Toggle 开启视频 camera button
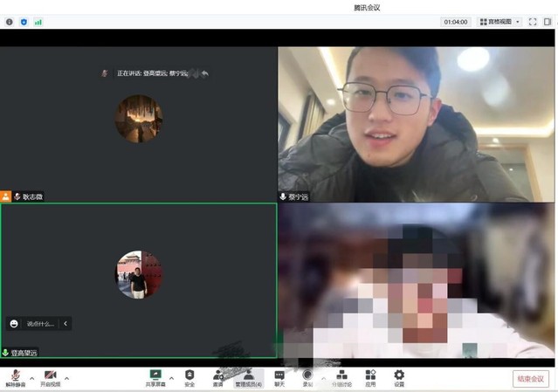Image resolution: width=558 pixels, height=392 pixels. [x=50, y=375]
